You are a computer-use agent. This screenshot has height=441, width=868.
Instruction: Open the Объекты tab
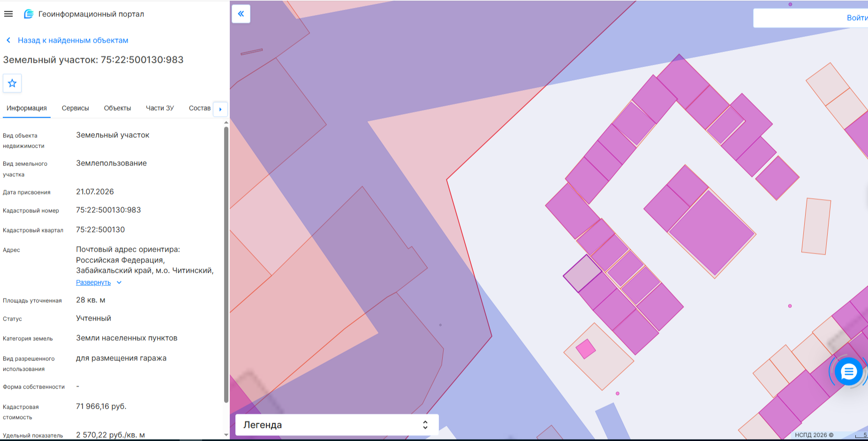point(117,108)
